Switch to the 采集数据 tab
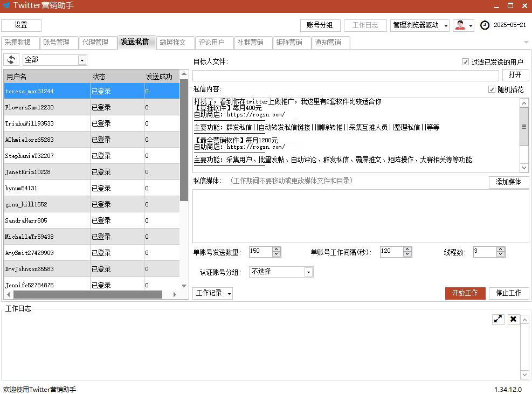The width and height of the screenshot is (532, 394). coord(18,43)
